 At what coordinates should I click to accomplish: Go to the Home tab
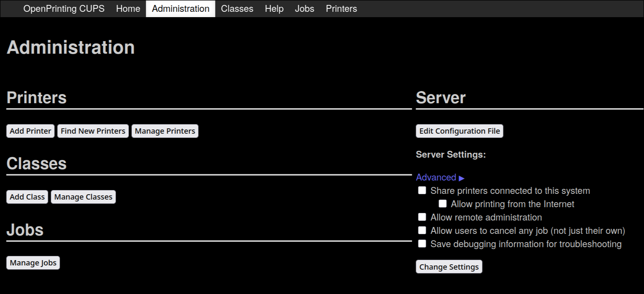tap(128, 9)
